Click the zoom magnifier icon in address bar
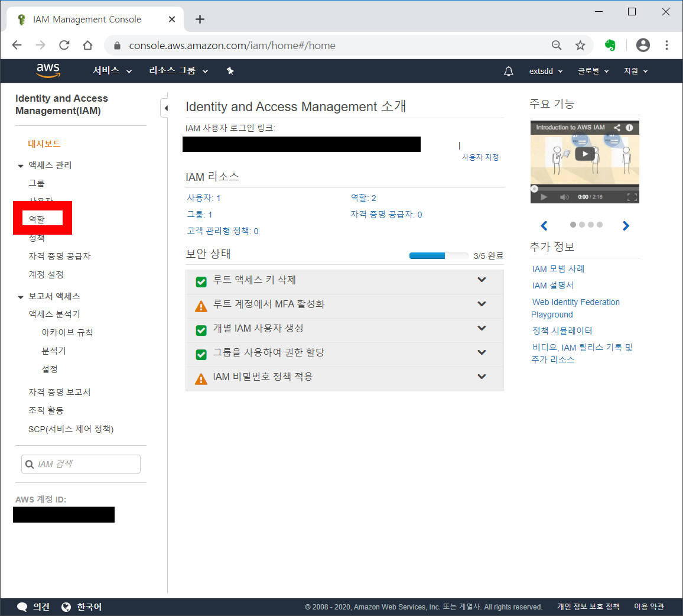This screenshot has width=683, height=616. click(x=556, y=46)
